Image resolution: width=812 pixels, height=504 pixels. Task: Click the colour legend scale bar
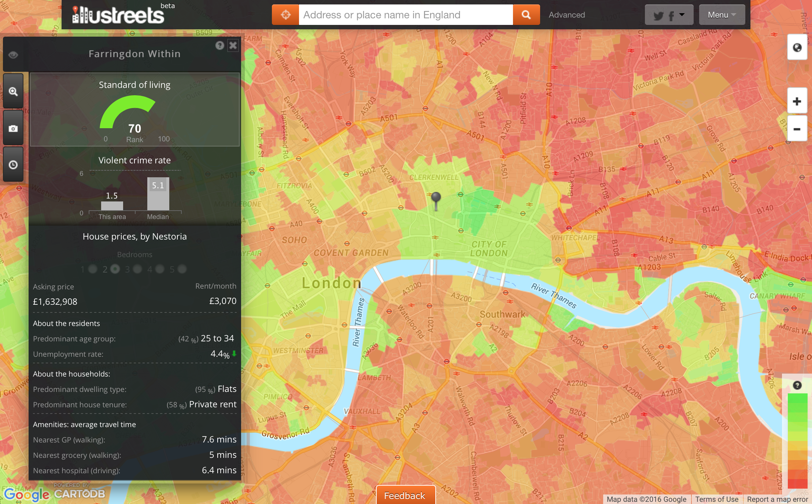[x=797, y=441]
